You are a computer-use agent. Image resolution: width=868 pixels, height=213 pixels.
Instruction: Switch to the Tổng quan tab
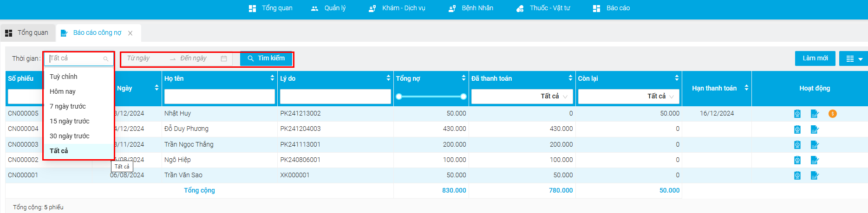[27, 33]
